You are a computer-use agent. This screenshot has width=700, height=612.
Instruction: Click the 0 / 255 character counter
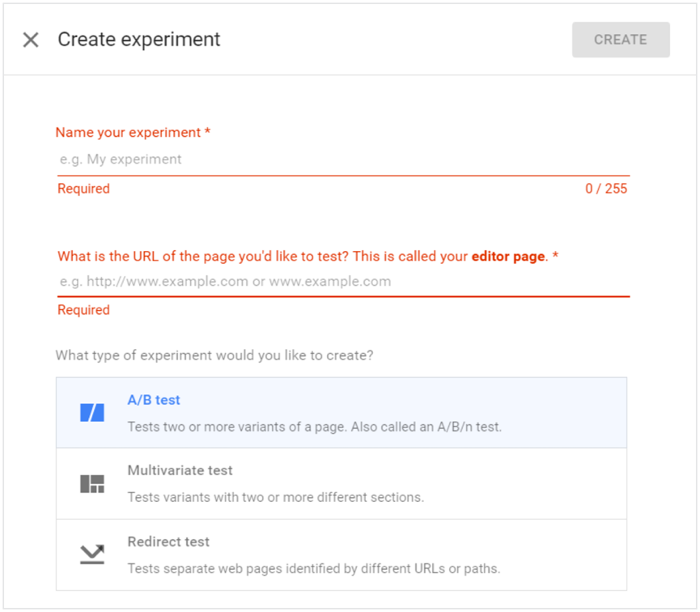click(x=606, y=189)
